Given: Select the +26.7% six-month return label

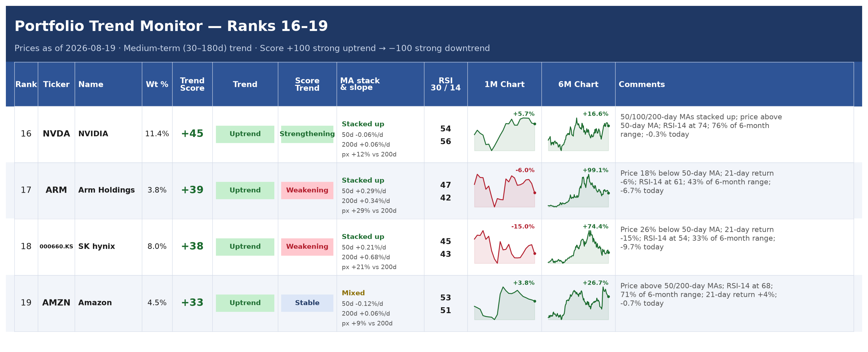Looking at the screenshot, I should point(595,283).
